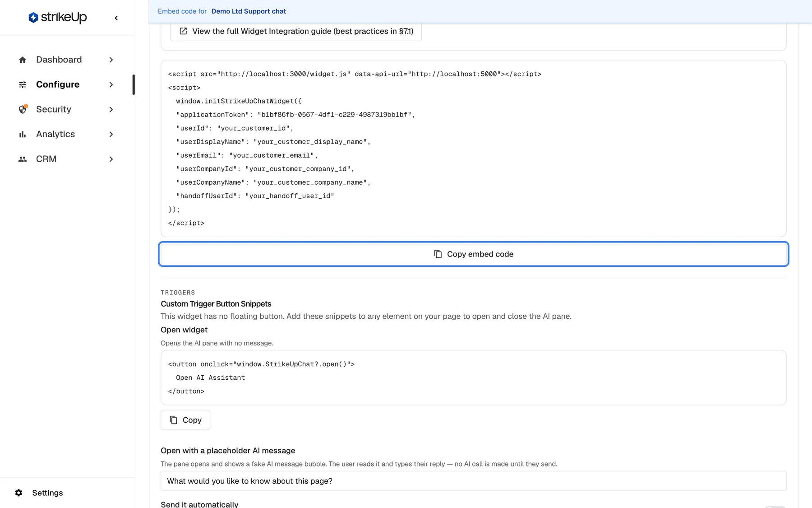Click the applicationToken line in embed code
812x508 pixels.
[295, 115]
